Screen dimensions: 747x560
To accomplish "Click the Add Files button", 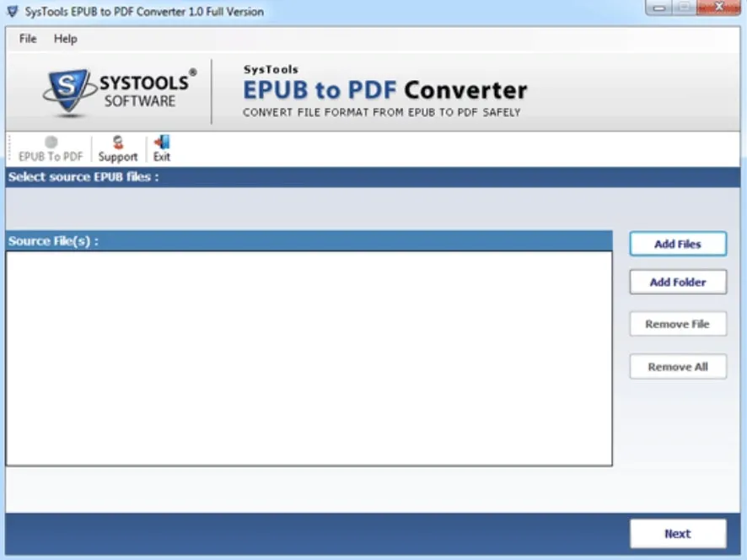I will coord(677,243).
